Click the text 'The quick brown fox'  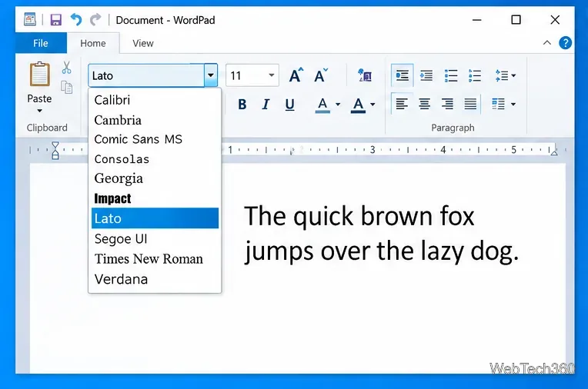pos(359,217)
